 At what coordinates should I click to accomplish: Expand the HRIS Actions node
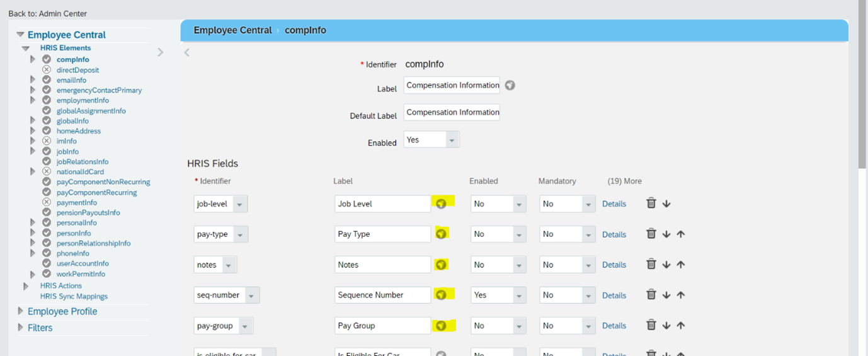[26, 286]
